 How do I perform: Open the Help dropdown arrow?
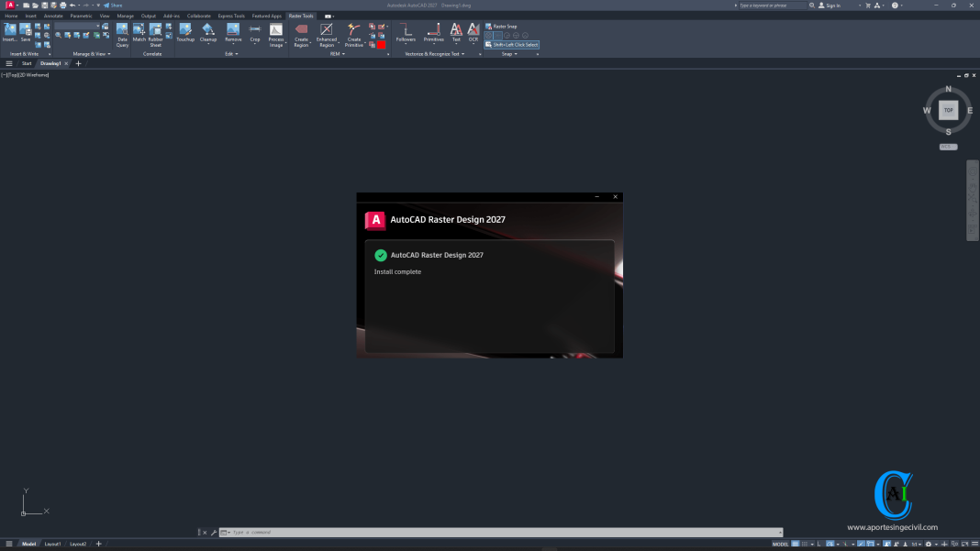(902, 5)
